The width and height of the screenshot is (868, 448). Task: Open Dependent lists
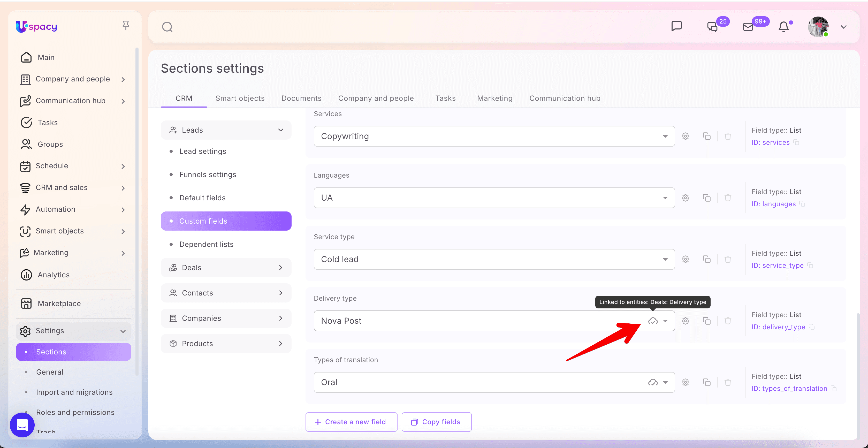(x=206, y=244)
